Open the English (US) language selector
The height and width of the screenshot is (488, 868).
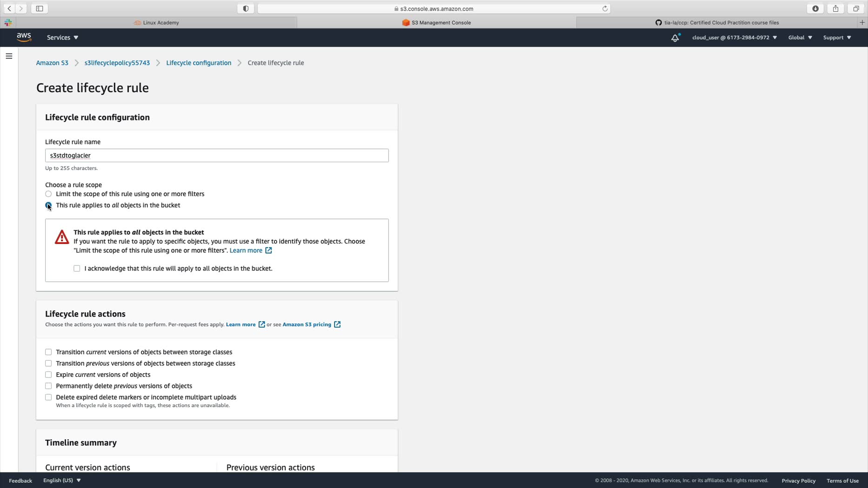point(62,481)
